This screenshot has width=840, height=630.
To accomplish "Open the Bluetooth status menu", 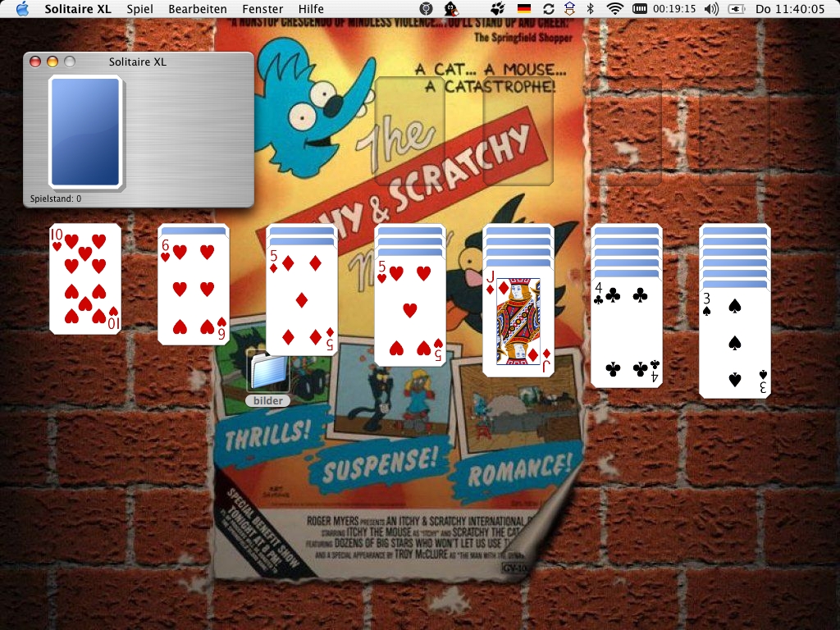I will pos(591,8).
